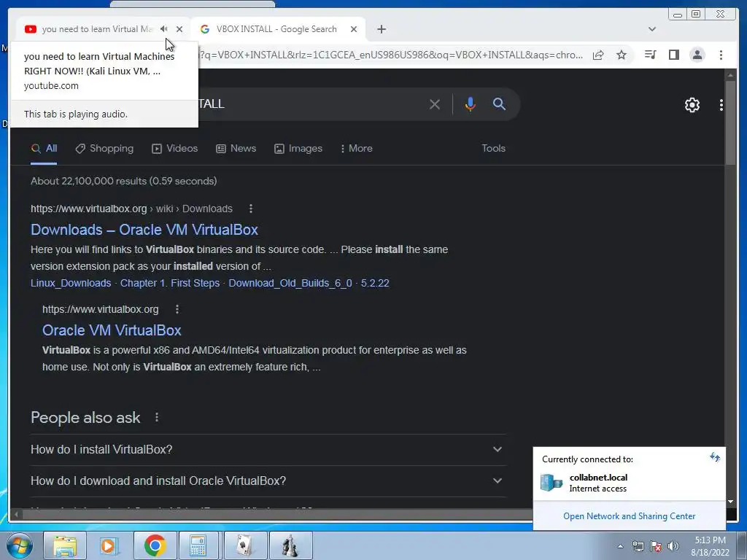This screenshot has width=747, height=560.
Task: Open the media control icon in Chrome toolbar
Action: pyautogui.click(x=650, y=55)
